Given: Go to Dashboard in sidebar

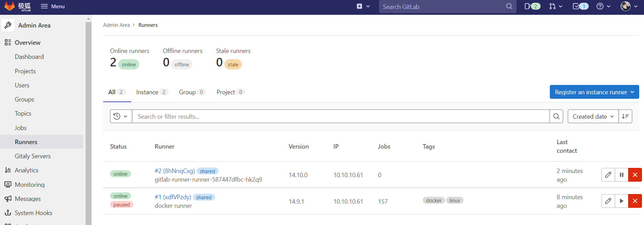Looking at the screenshot, I should (29, 57).
